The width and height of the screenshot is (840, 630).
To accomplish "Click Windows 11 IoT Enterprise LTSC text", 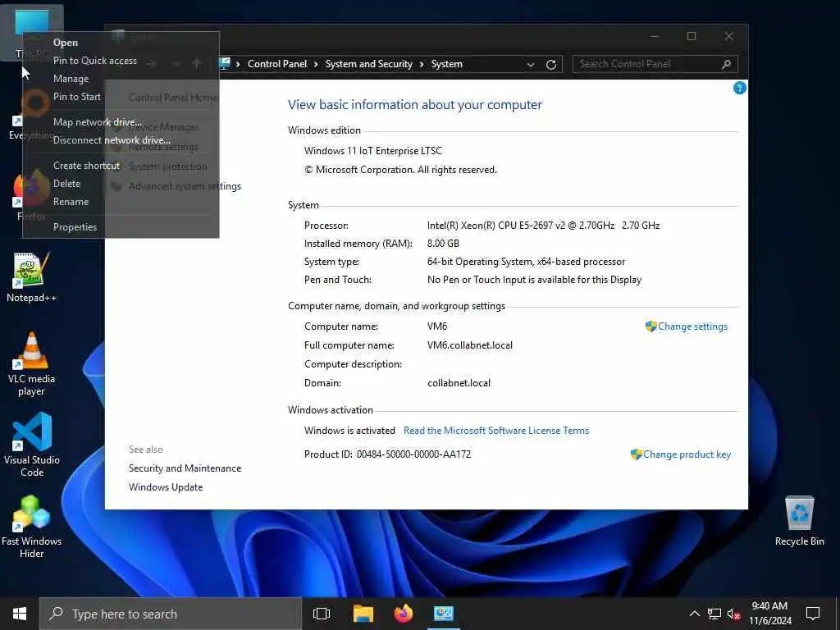I will 373,151.
